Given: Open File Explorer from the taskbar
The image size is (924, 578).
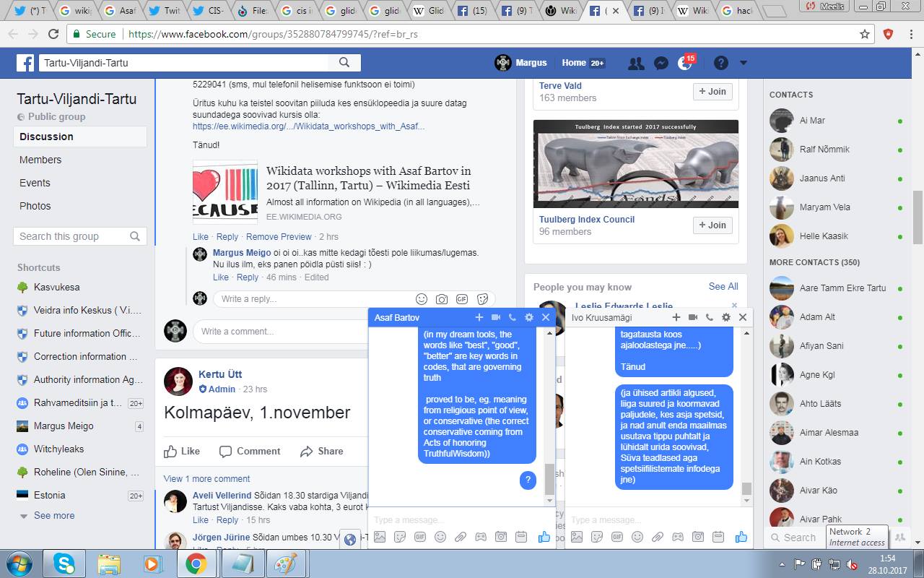Looking at the screenshot, I should [x=108, y=564].
